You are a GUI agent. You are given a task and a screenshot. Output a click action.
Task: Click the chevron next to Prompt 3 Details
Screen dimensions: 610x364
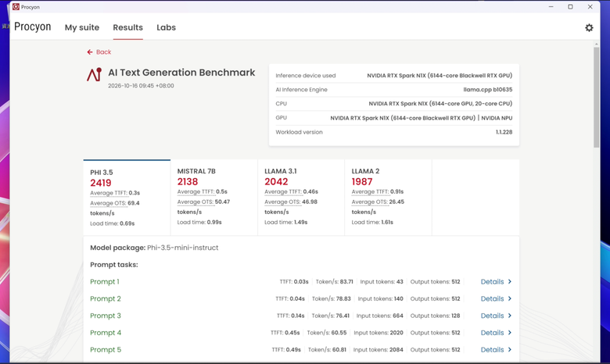pos(510,316)
